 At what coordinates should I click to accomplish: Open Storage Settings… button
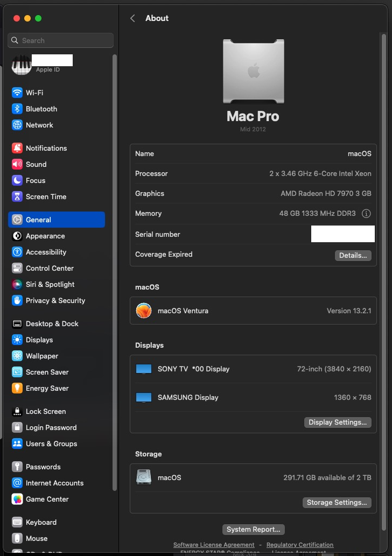337,503
